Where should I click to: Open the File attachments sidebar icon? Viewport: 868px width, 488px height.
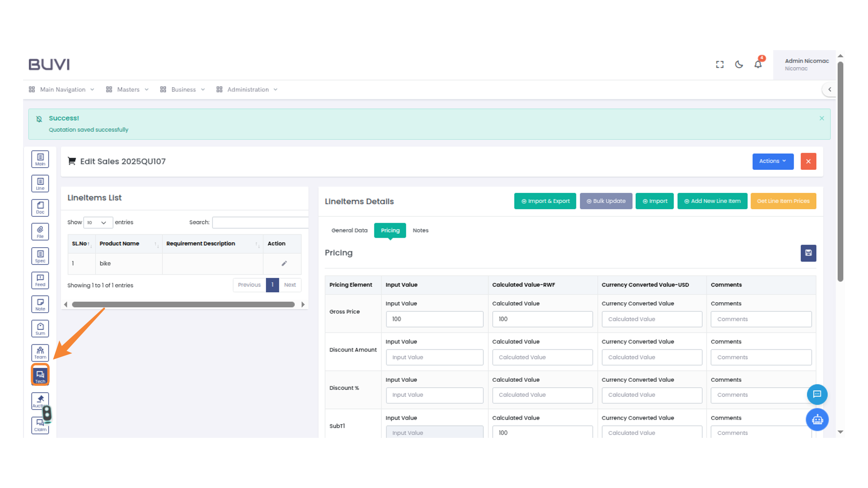pyautogui.click(x=40, y=232)
